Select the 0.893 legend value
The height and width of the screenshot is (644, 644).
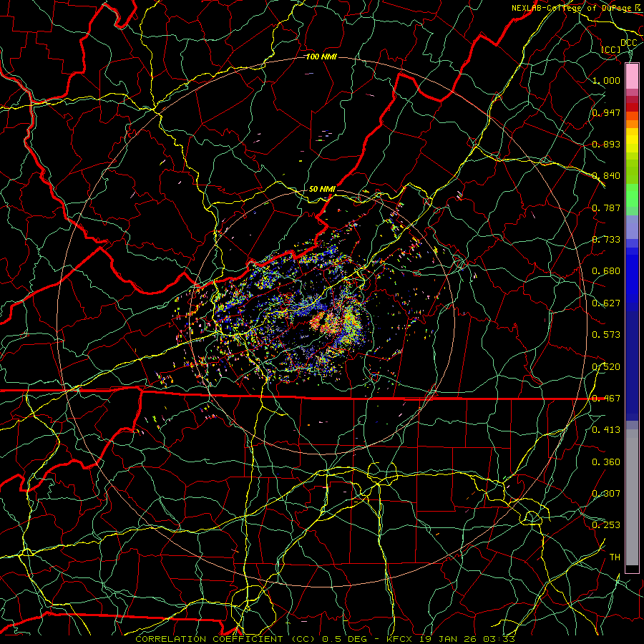pos(606,144)
